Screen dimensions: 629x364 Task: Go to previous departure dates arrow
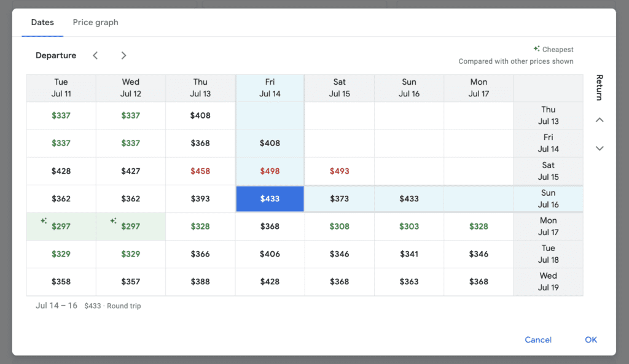pyautogui.click(x=95, y=55)
